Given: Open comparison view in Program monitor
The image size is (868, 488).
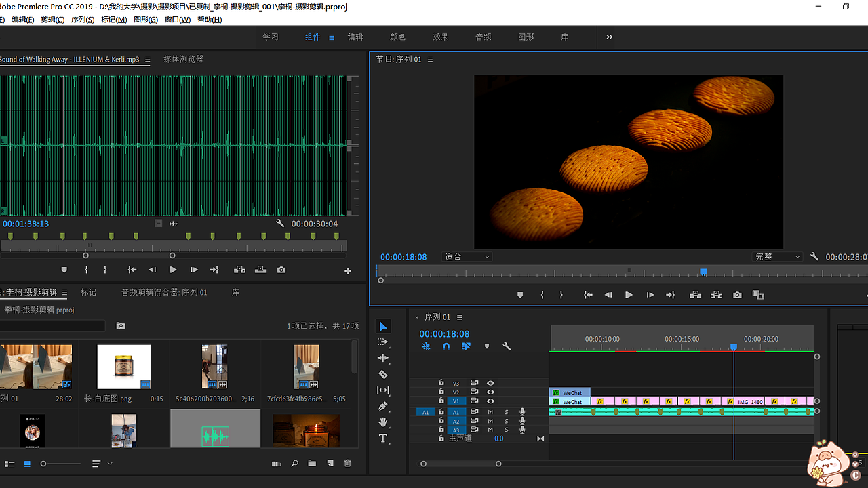Looking at the screenshot, I should point(758,295).
